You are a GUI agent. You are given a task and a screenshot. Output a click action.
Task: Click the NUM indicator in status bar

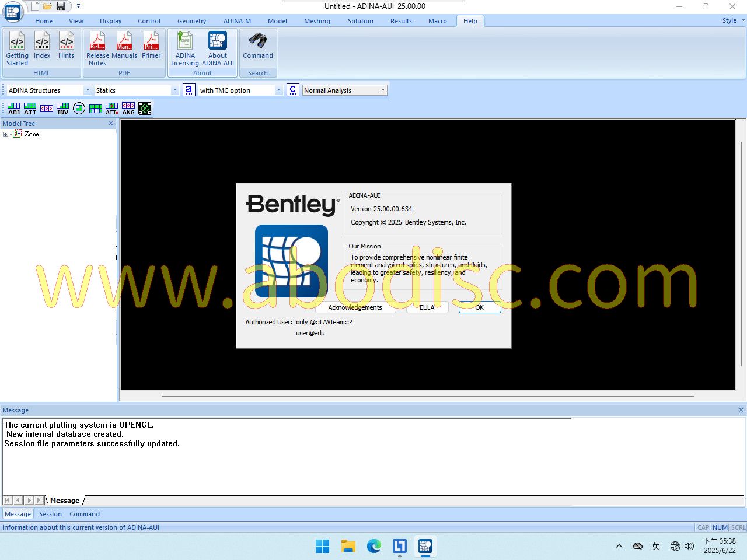[x=720, y=527]
